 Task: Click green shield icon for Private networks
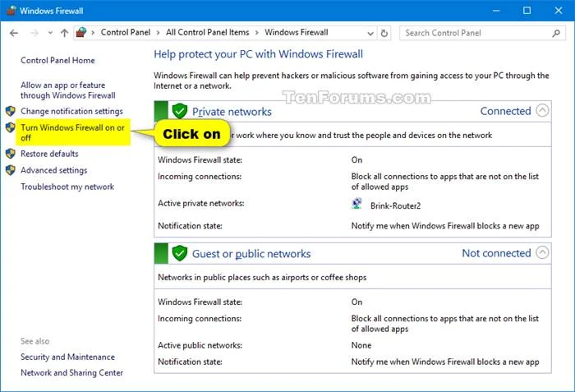click(180, 111)
